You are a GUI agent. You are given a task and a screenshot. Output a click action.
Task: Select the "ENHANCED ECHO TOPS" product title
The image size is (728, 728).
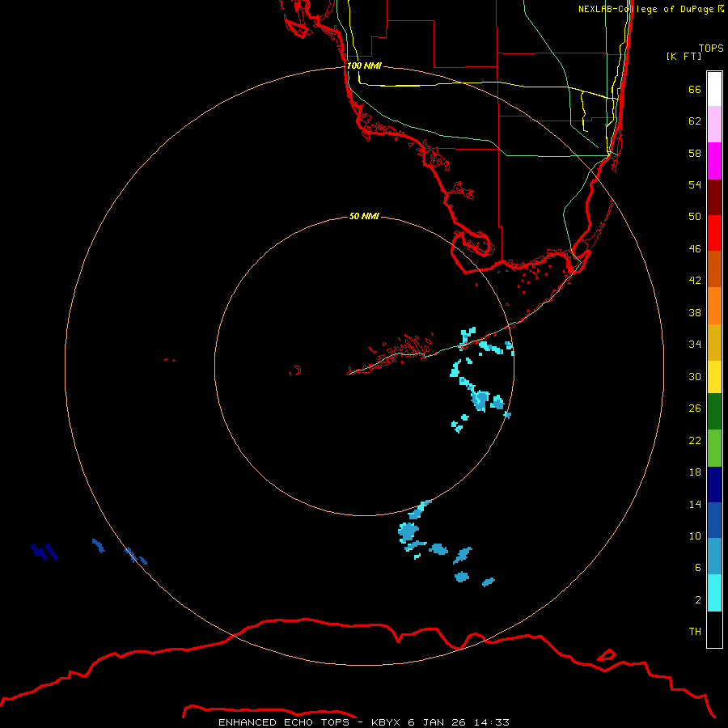pyautogui.click(x=284, y=722)
